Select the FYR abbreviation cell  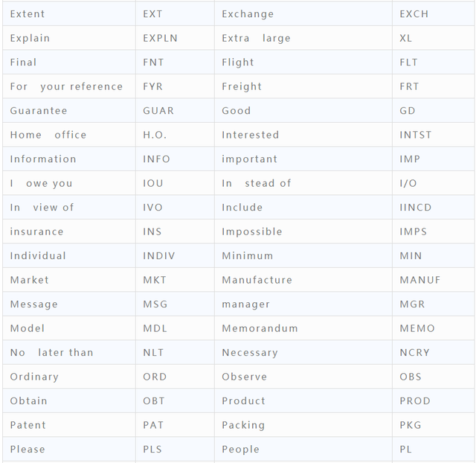tap(153, 86)
